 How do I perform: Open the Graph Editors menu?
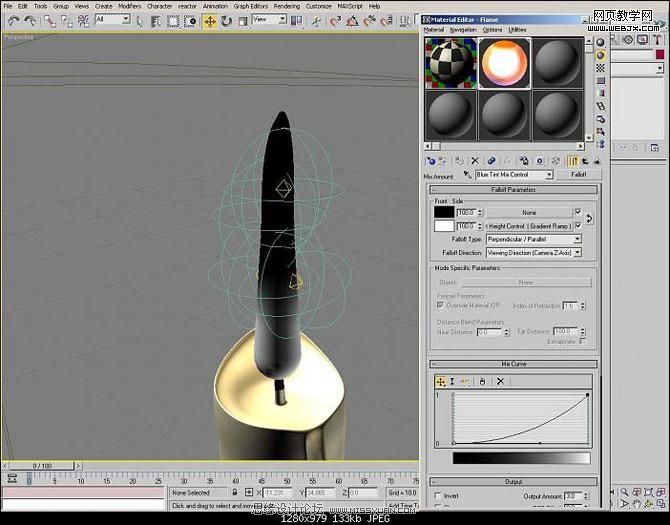click(x=251, y=6)
